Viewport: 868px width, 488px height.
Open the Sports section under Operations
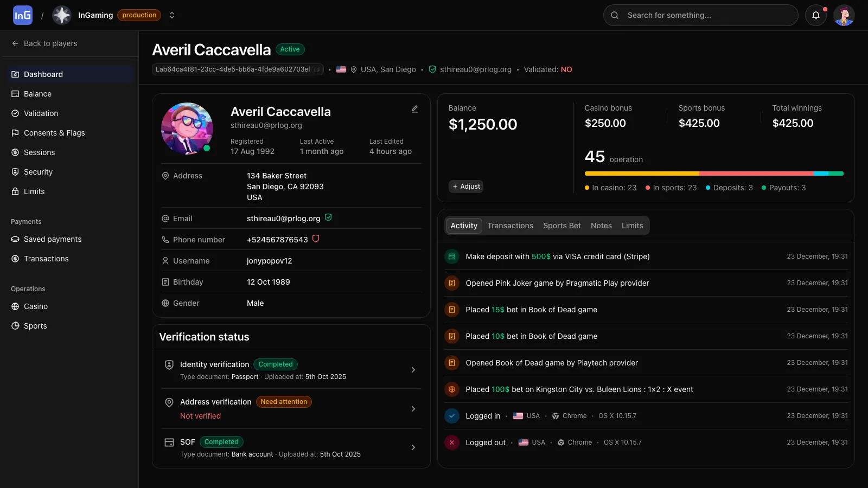35,326
